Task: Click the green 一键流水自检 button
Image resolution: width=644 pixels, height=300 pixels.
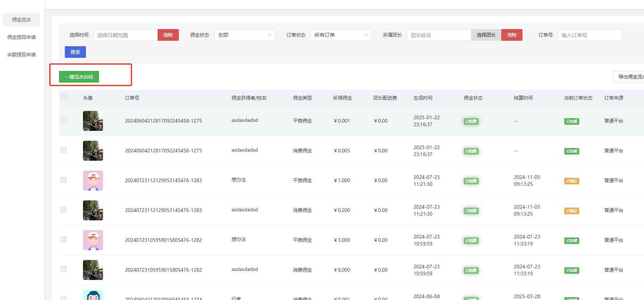Action: (79, 77)
